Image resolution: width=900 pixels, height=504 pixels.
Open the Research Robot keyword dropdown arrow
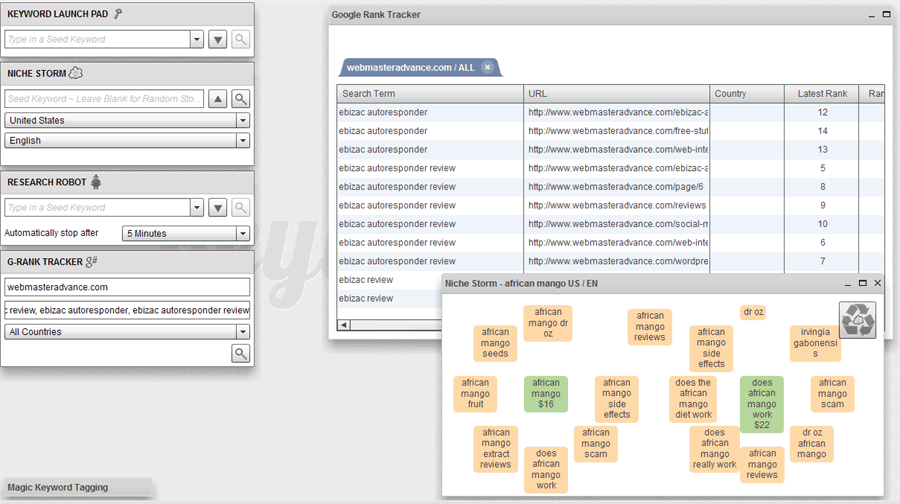[197, 208]
